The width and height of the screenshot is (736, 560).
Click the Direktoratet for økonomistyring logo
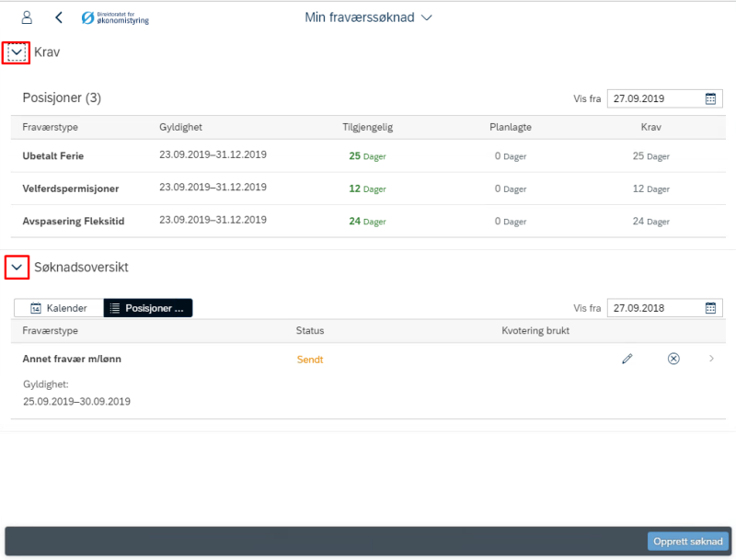point(115,17)
